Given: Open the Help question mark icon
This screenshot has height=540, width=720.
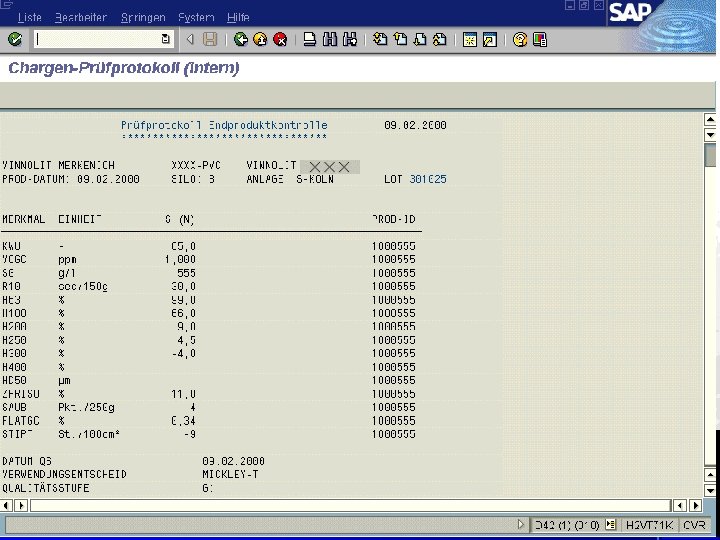Looking at the screenshot, I should (x=520, y=39).
